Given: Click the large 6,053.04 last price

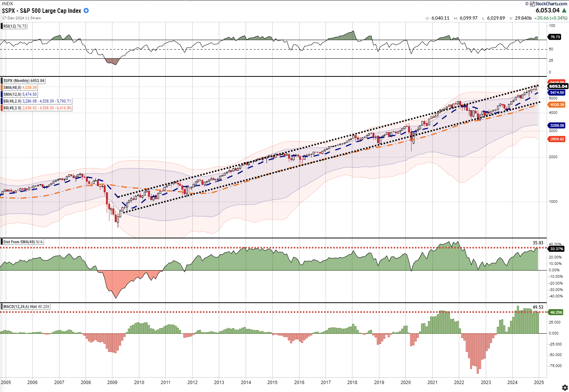Looking at the screenshot, I should (x=547, y=11).
